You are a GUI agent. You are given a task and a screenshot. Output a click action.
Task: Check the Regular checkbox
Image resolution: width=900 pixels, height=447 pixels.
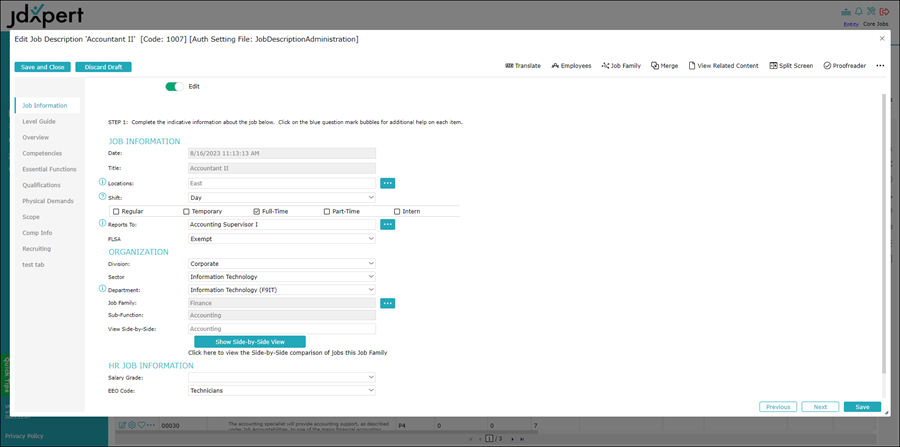[x=117, y=211]
